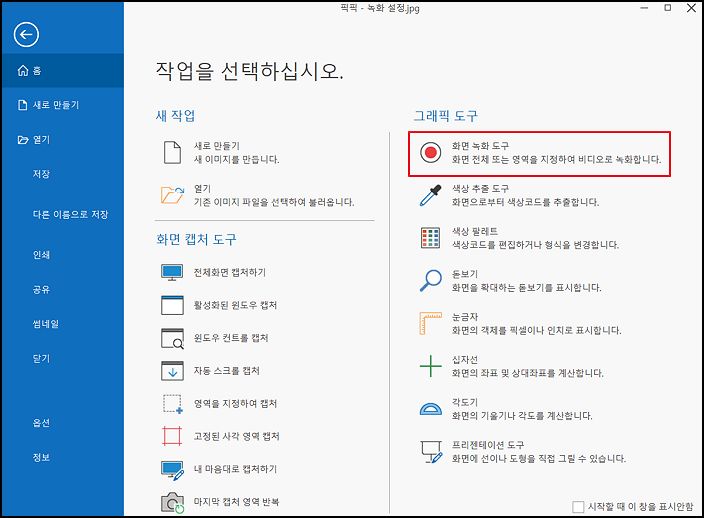Click the 내 마음대로 캡처하기 label
Screen dimensions: 704x518
[x=235, y=469]
